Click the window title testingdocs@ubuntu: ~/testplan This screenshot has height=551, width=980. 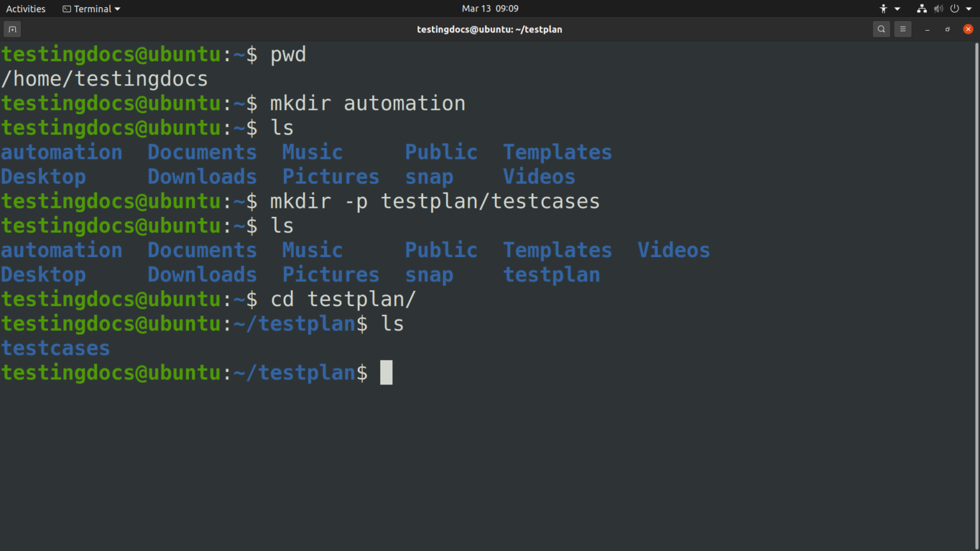(x=489, y=29)
